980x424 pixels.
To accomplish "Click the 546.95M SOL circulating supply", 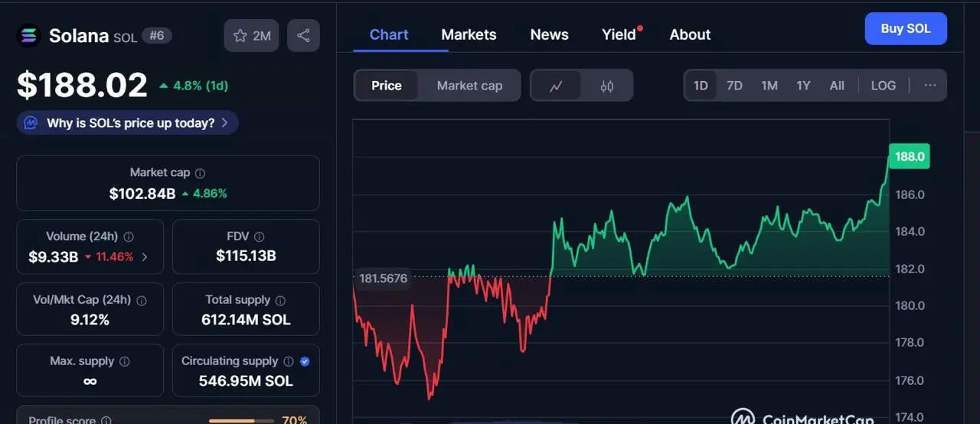I will (246, 380).
